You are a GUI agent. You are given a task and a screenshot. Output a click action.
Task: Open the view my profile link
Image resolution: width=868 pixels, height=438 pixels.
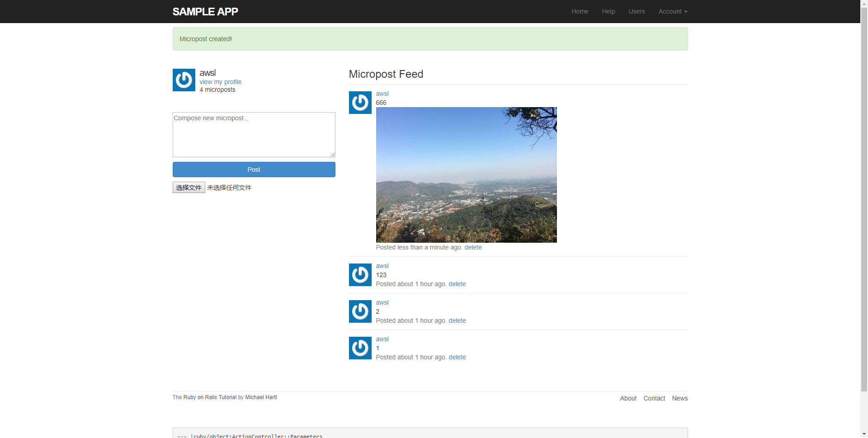point(221,82)
